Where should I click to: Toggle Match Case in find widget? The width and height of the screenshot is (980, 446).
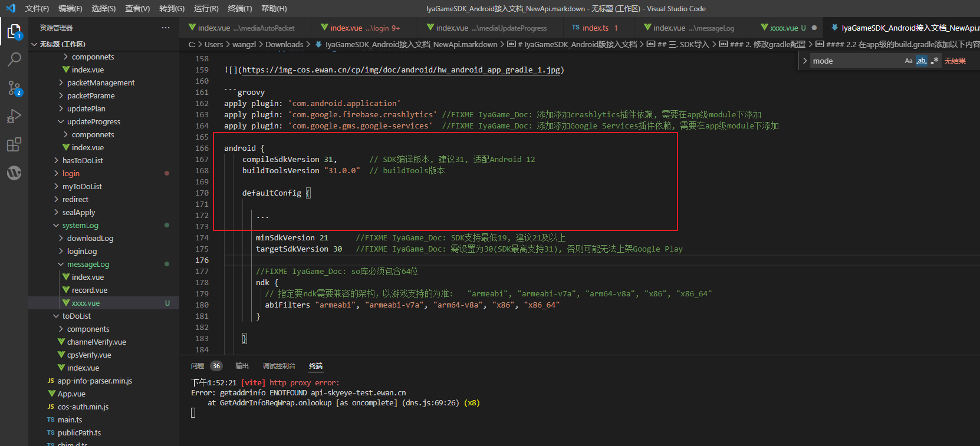point(909,61)
